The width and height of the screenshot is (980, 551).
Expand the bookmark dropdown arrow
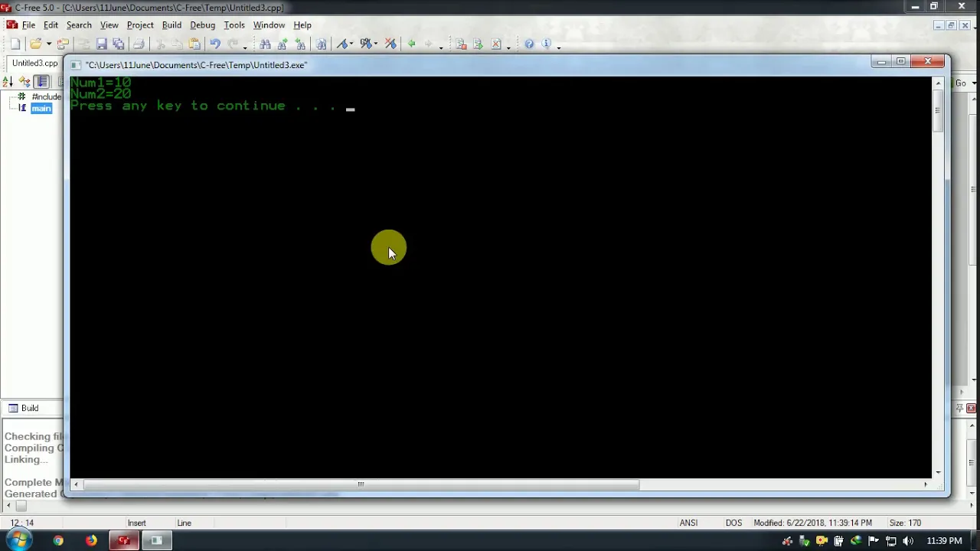pyautogui.click(x=351, y=44)
